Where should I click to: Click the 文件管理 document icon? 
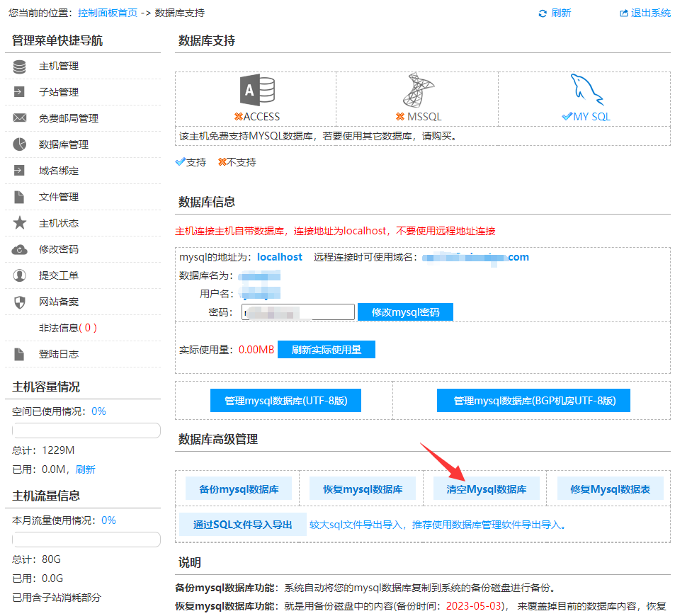(x=20, y=197)
